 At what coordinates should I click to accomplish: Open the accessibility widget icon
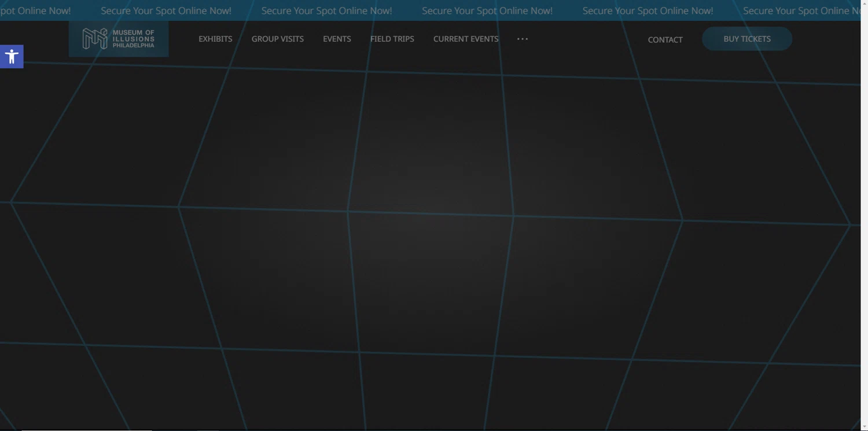pyautogui.click(x=12, y=56)
